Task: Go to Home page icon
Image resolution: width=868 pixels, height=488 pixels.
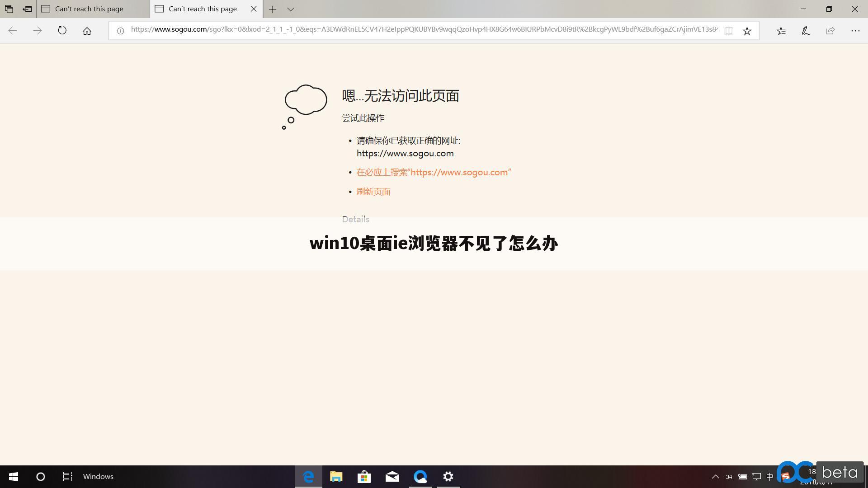Action: (87, 31)
